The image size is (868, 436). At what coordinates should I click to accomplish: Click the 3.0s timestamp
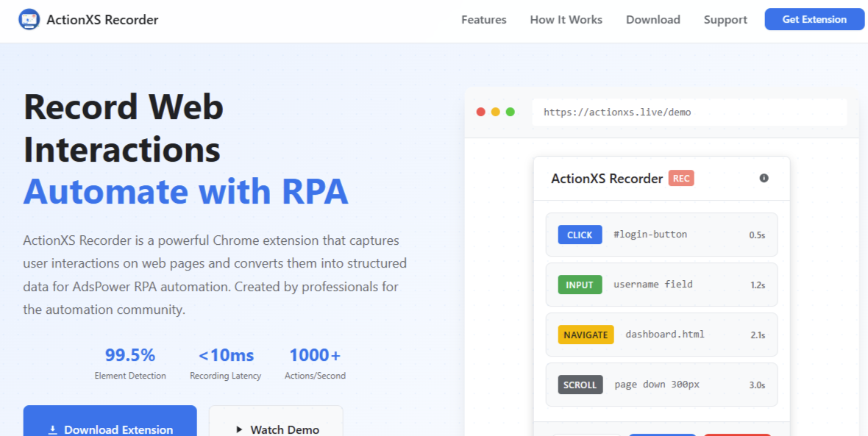757,385
